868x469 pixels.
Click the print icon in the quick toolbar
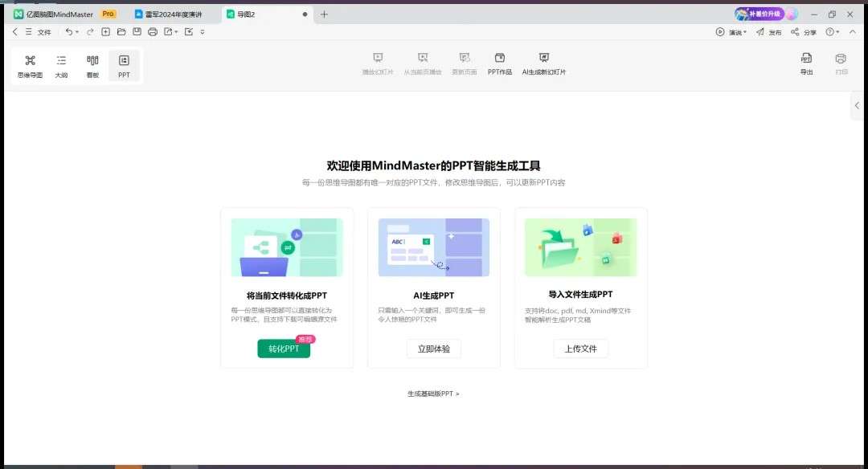[152, 32]
